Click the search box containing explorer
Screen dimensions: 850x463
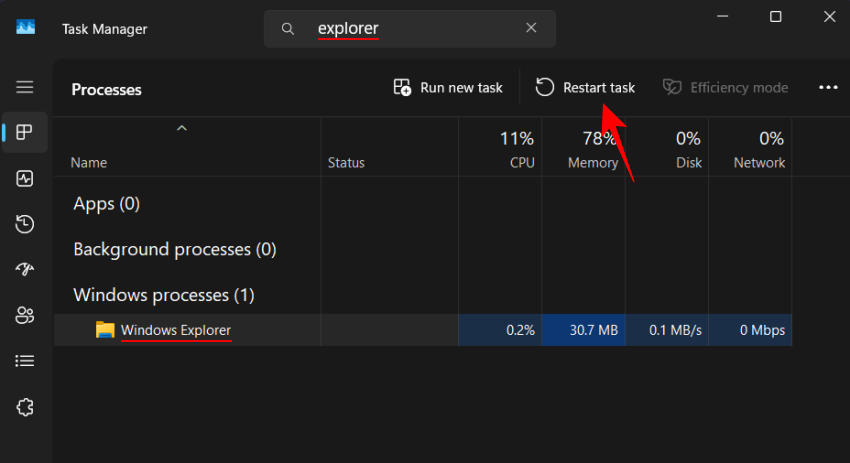[x=420, y=29]
